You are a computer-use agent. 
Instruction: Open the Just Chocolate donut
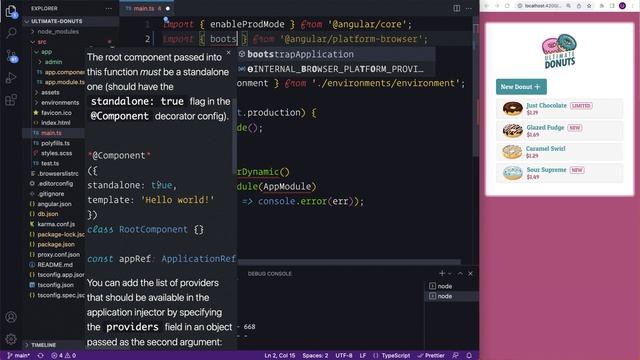tap(560, 109)
